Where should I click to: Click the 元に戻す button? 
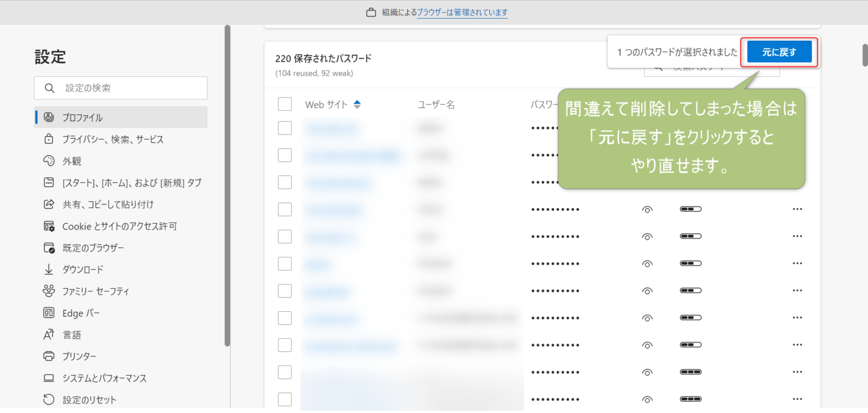(779, 51)
